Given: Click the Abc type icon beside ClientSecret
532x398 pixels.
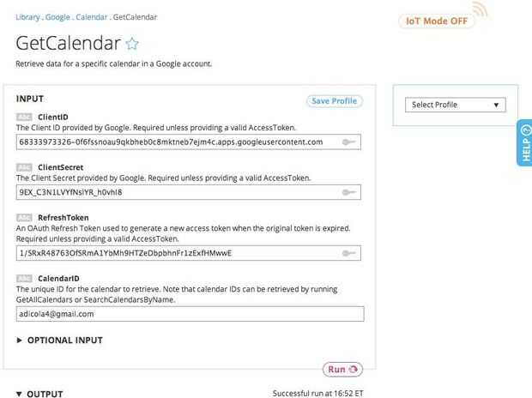Looking at the screenshot, I should pos(24,166).
